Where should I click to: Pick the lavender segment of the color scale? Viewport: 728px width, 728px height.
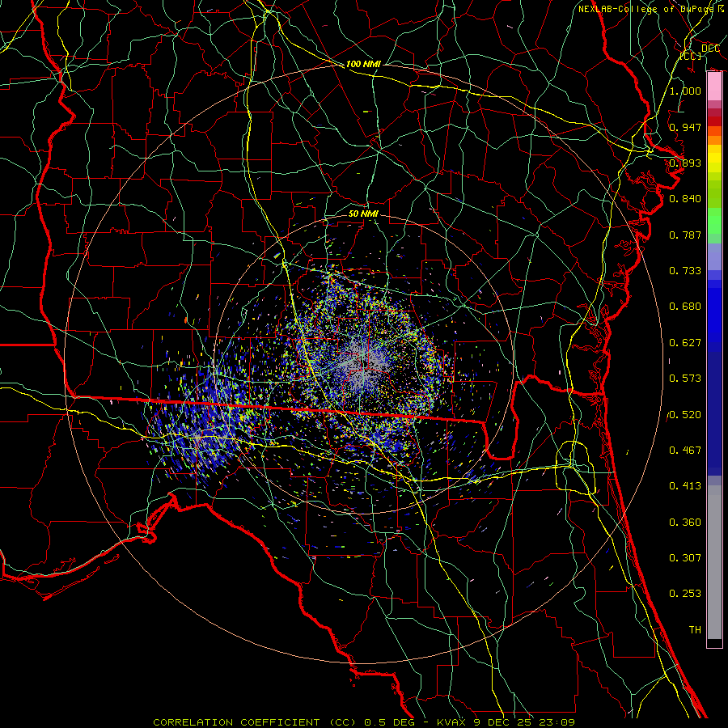point(714,256)
